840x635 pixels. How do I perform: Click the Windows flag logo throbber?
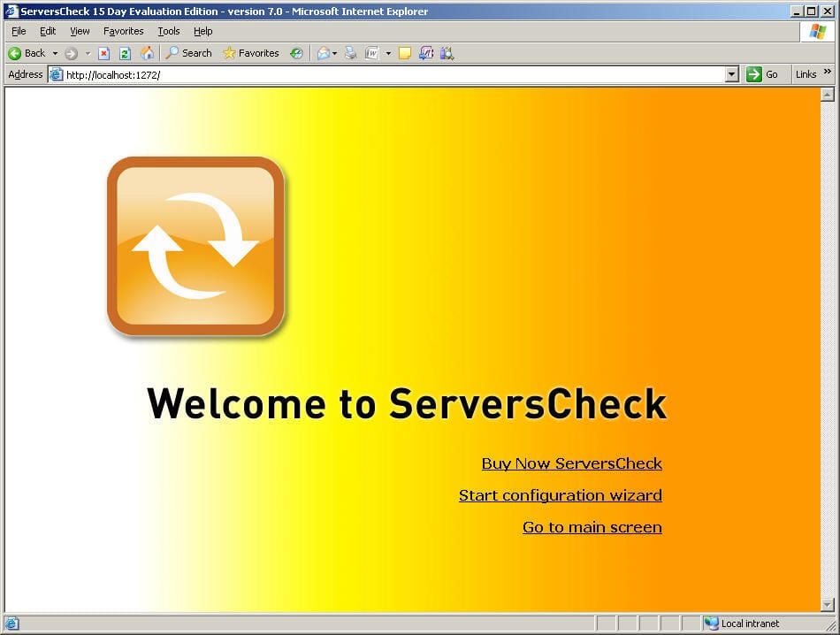point(818,31)
